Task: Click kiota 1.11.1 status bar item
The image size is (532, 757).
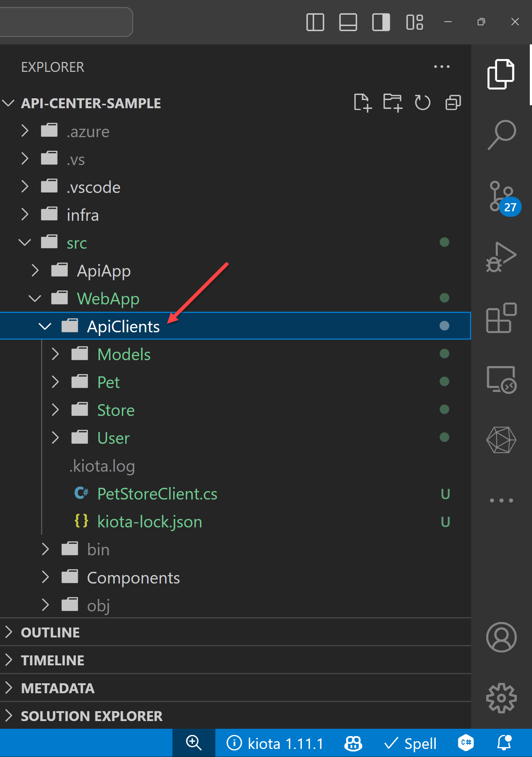Action: [275, 743]
